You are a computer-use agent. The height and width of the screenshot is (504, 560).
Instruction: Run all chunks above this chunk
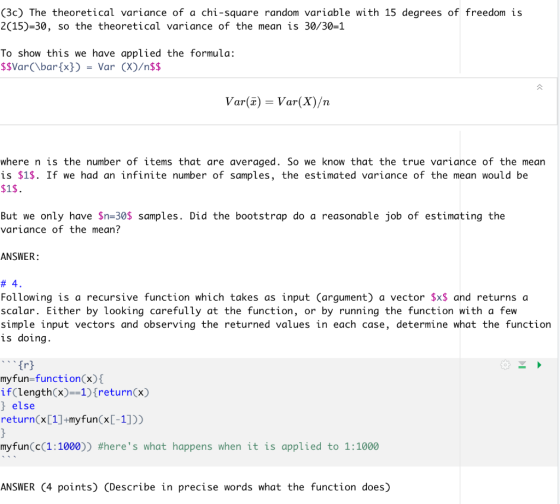(522, 365)
